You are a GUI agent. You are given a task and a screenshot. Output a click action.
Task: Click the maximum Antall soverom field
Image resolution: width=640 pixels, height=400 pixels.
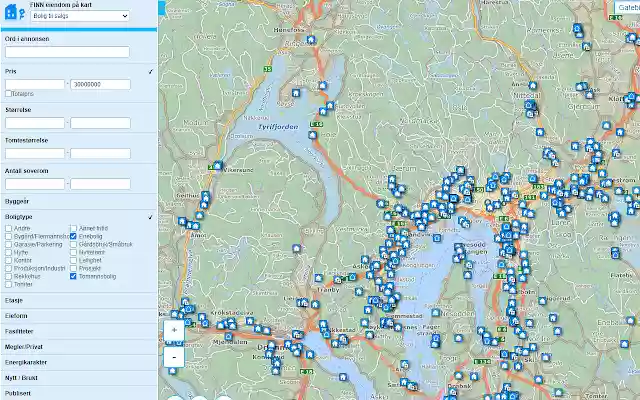coord(100,184)
